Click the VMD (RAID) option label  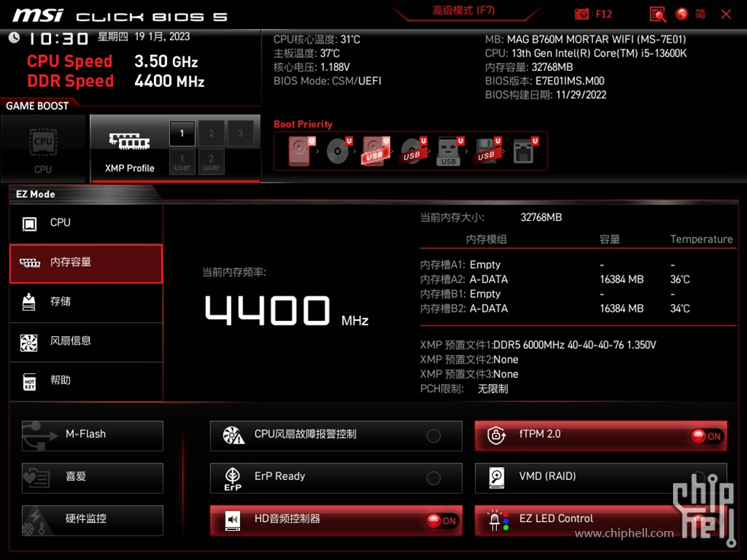click(547, 476)
